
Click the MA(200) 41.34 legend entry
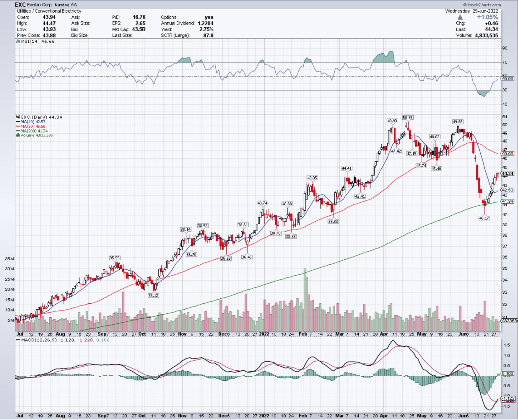(32, 131)
